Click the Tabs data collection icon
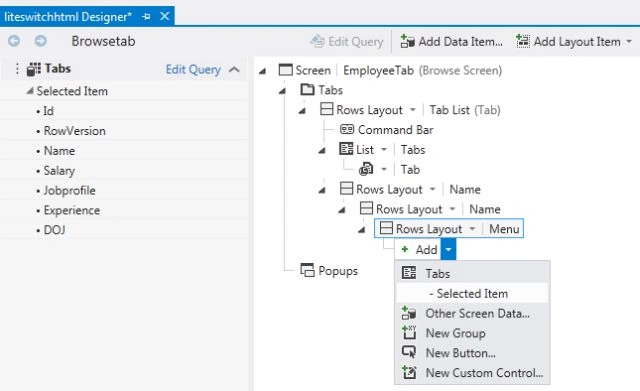This screenshot has width=640, height=391. 33,69
